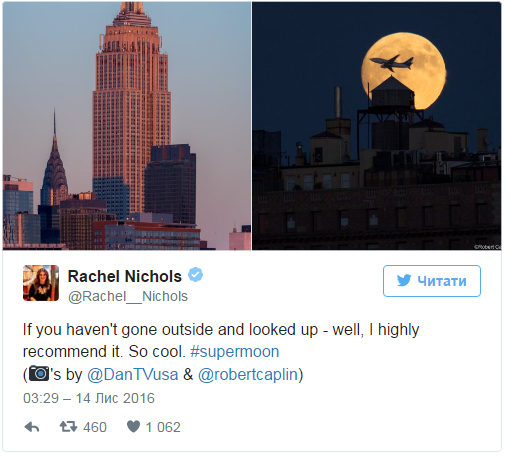510x457 pixels.
Task: Click the like count 1 062
Action: [163, 427]
